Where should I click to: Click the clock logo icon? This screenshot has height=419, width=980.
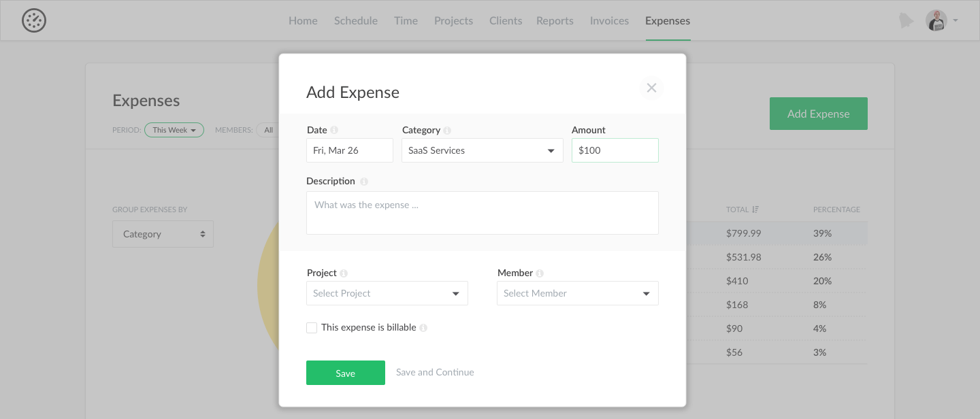pos(34,20)
